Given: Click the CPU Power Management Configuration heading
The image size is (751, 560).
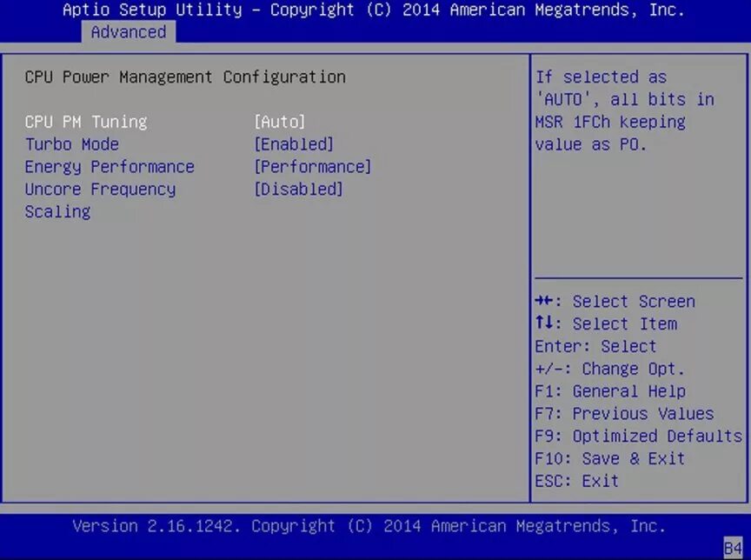Looking at the screenshot, I should [x=185, y=77].
